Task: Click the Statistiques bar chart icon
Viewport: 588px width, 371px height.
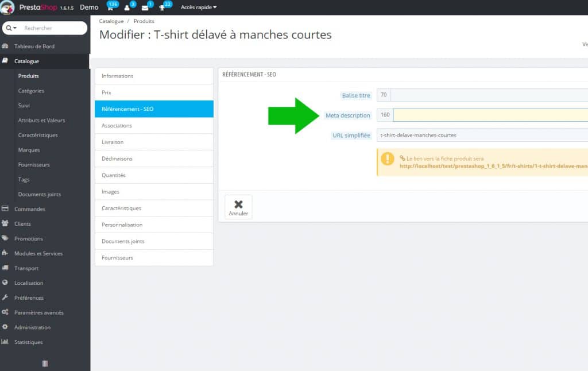Action: (x=5, y=342)
